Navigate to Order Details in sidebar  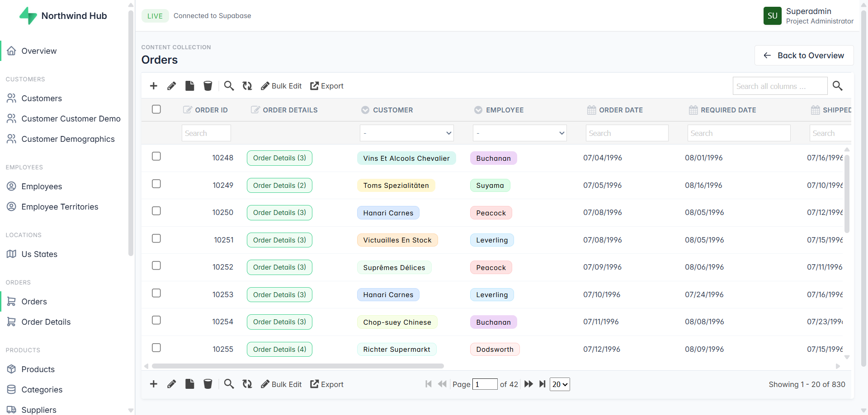(46, 322)
